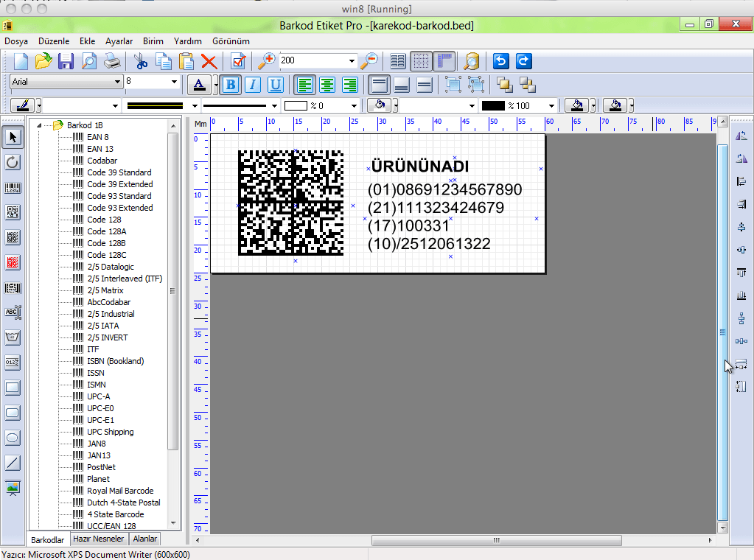Align text to the right

349,85
